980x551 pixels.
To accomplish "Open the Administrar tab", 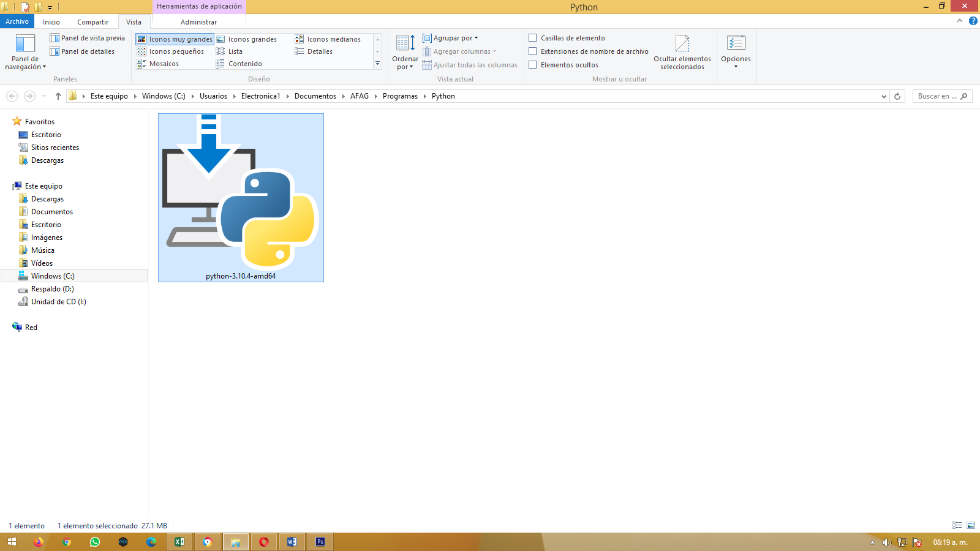I will tap(198, 22).
